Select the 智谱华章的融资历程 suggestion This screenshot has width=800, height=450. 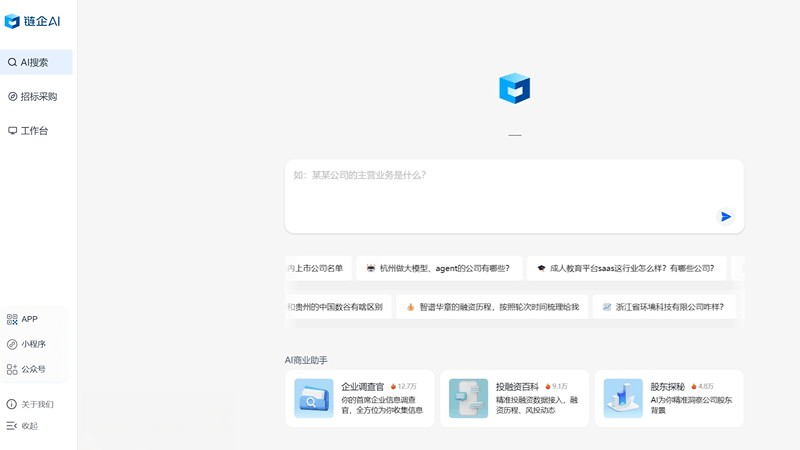(x=492, y=307)
